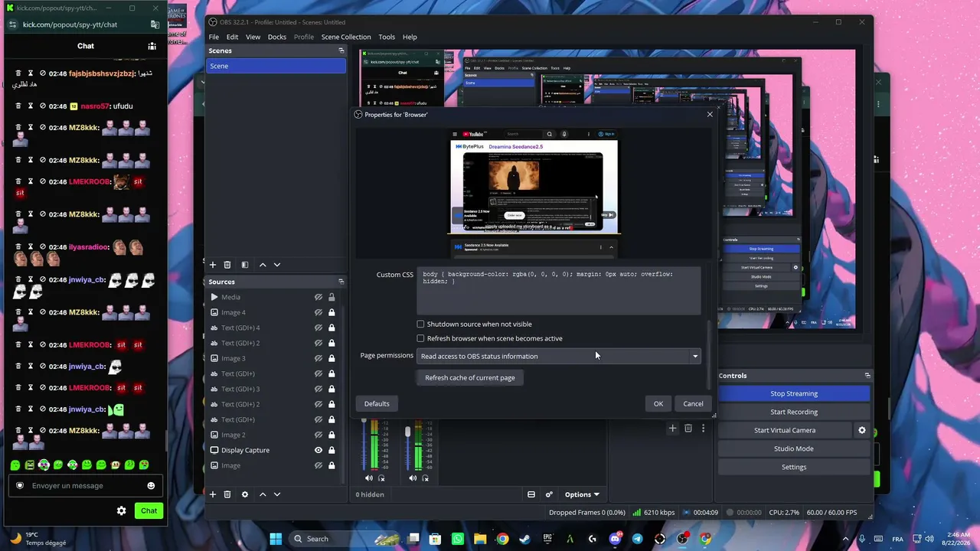Mute the first audio mixer channel
The width and height of the screenshot is (980, 551).
pyautogui.click(x=369, y=478)
